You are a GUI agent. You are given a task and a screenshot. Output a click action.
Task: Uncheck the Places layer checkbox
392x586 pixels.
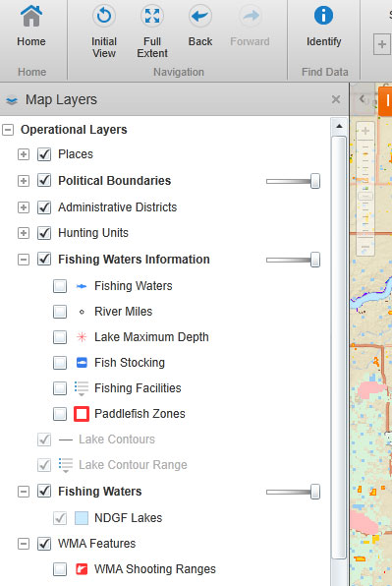44,154
